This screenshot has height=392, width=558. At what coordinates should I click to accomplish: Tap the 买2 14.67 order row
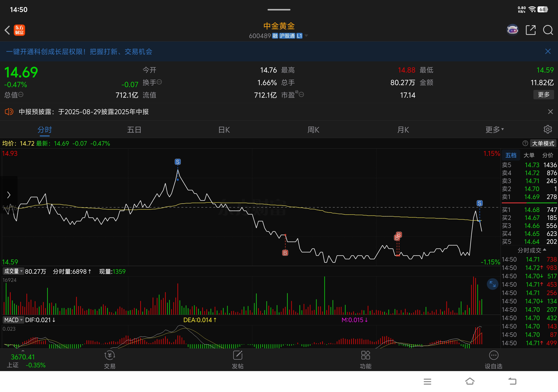[x=529, y=218]
